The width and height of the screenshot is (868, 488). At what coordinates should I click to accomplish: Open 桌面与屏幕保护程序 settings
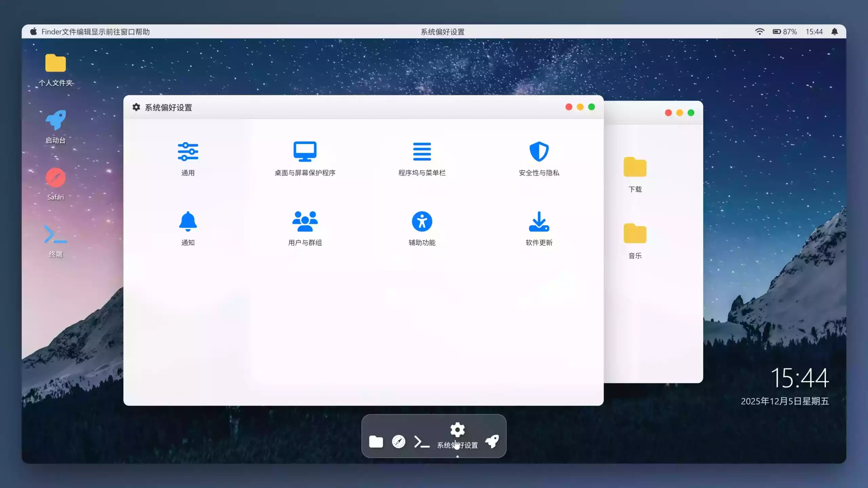coord(305,151)
